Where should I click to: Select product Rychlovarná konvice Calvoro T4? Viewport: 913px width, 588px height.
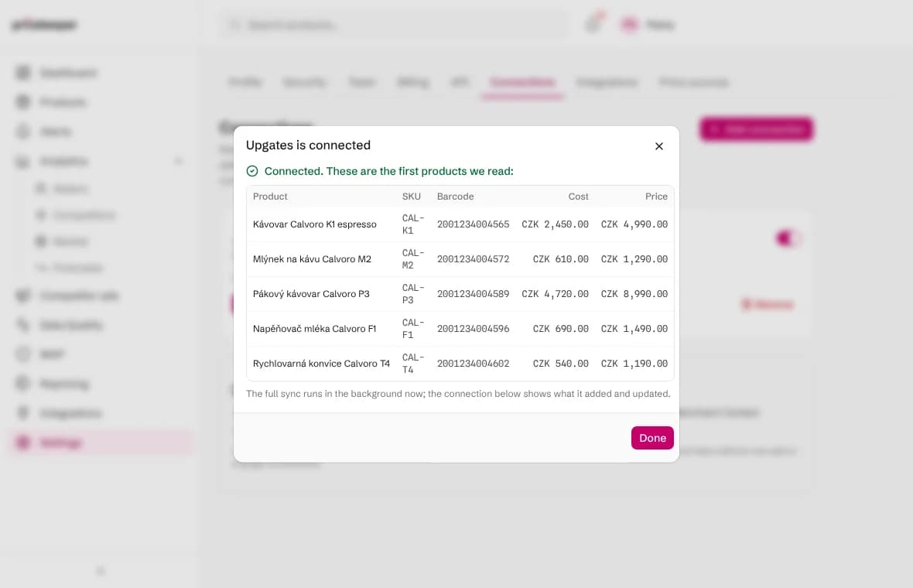(321, 364)
